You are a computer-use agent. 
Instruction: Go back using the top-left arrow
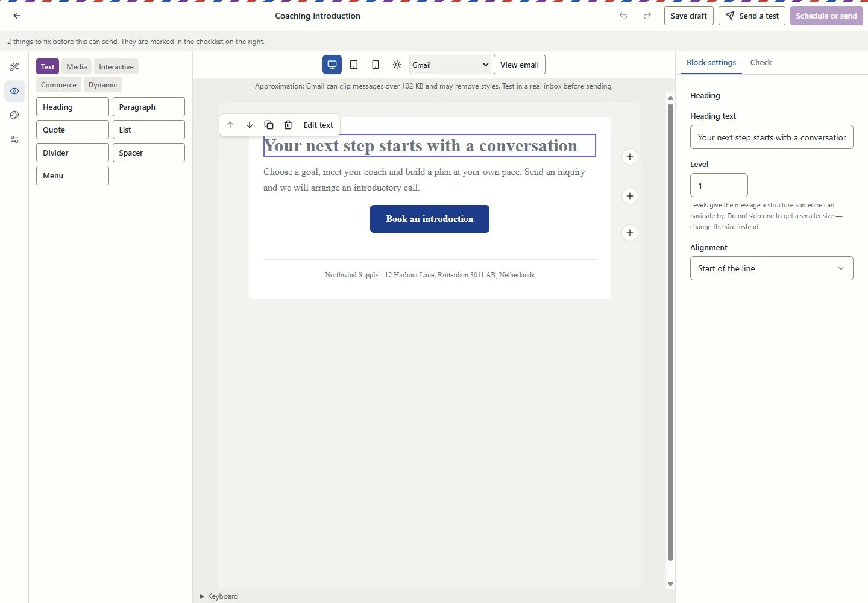[17, 16]
